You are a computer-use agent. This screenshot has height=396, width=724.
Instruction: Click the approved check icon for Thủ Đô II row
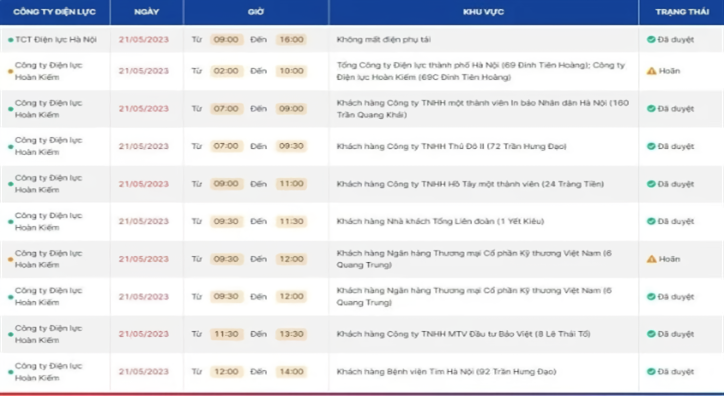coord(651,146)
